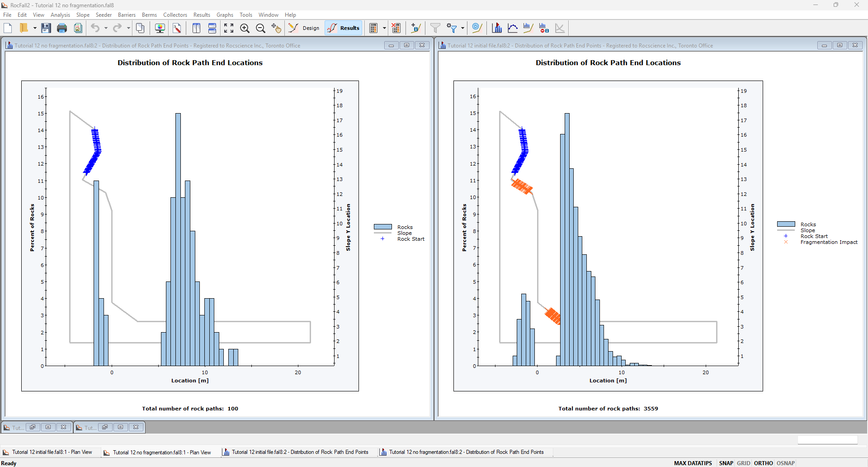Toggle SNAP mode in status bar

click(x=726, y=463)
